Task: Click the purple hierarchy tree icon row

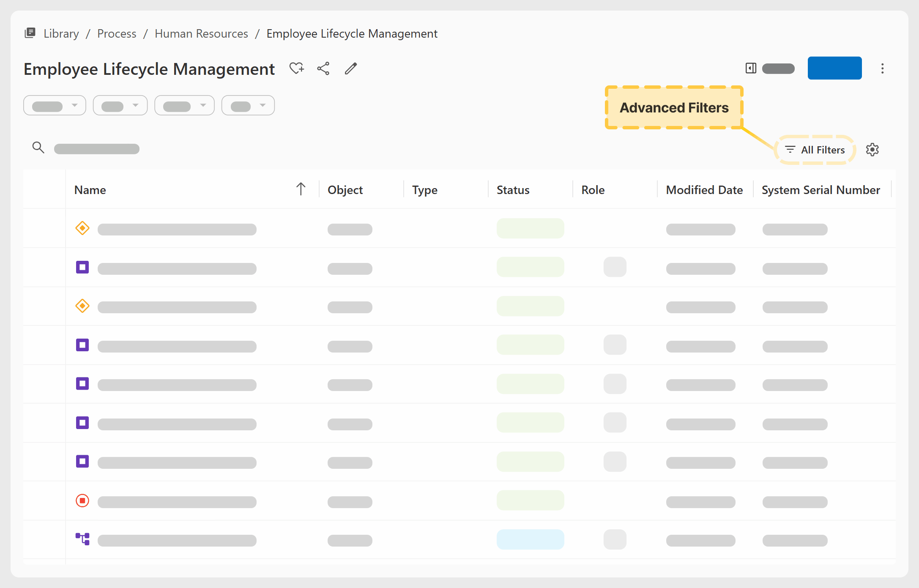Action: [82, 539]
